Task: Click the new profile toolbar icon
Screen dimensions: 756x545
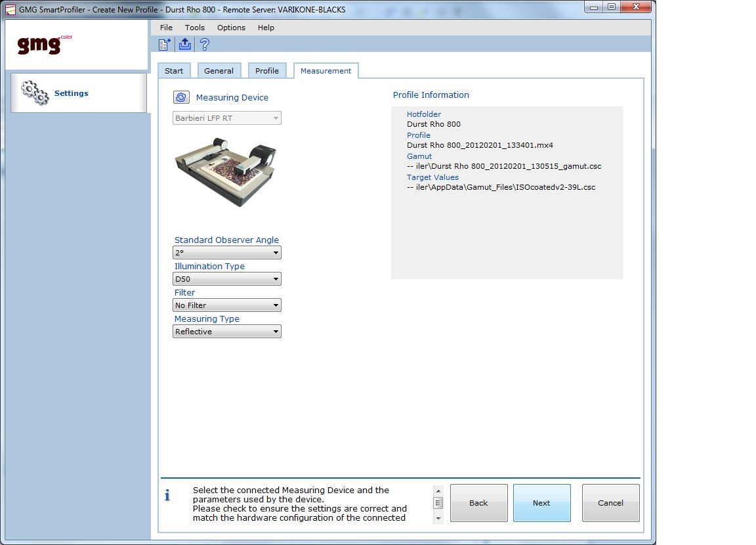Action: click(165, 45)
